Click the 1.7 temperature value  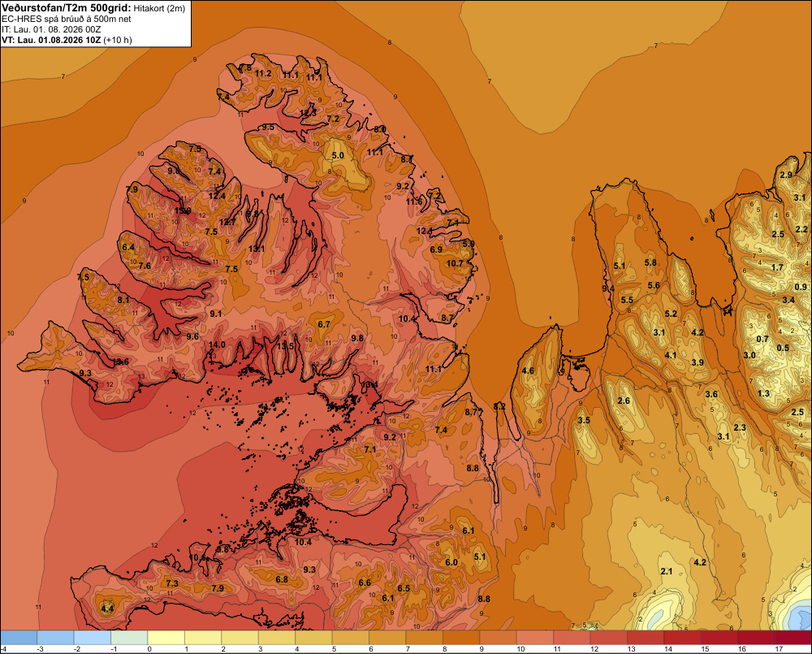coord(777,267)
